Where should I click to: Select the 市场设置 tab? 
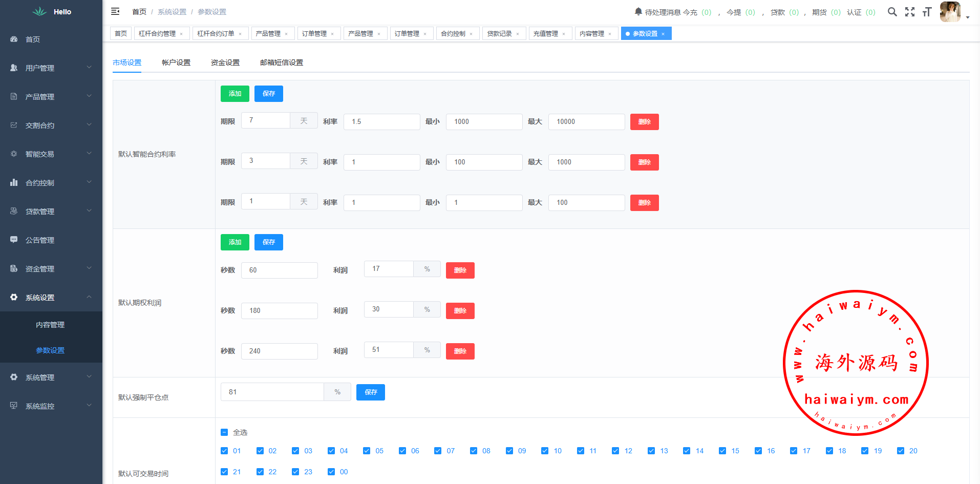tap(127, 62)
